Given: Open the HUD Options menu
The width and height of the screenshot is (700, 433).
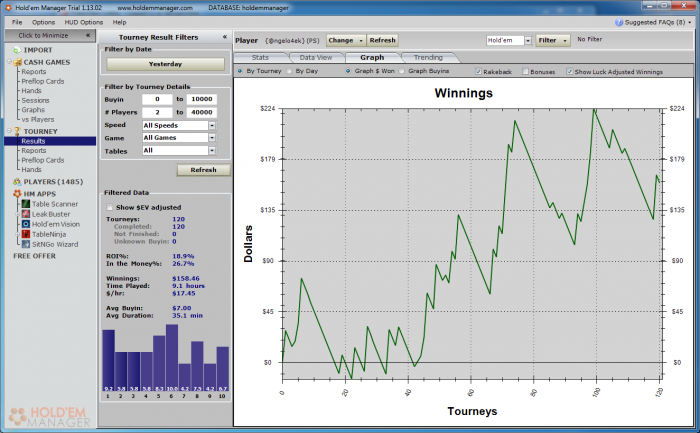Looking at the screenshot, I should click(83, 22).
